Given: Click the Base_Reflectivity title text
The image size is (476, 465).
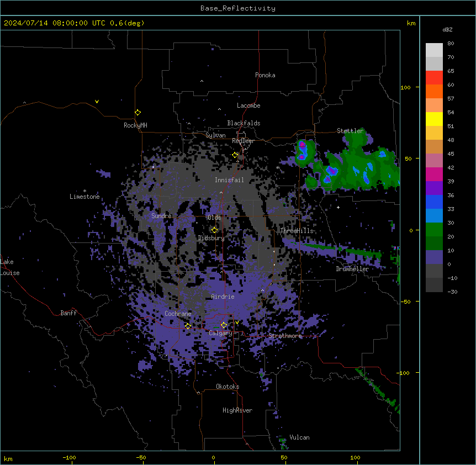Looking at the screenshot, I should pyautogui.click(x=238, y=8).
